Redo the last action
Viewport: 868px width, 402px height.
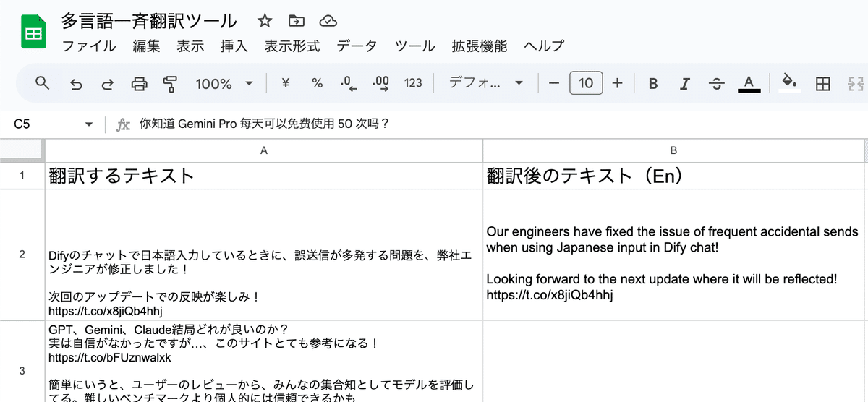pyautogui.click(x=107, y=84)
